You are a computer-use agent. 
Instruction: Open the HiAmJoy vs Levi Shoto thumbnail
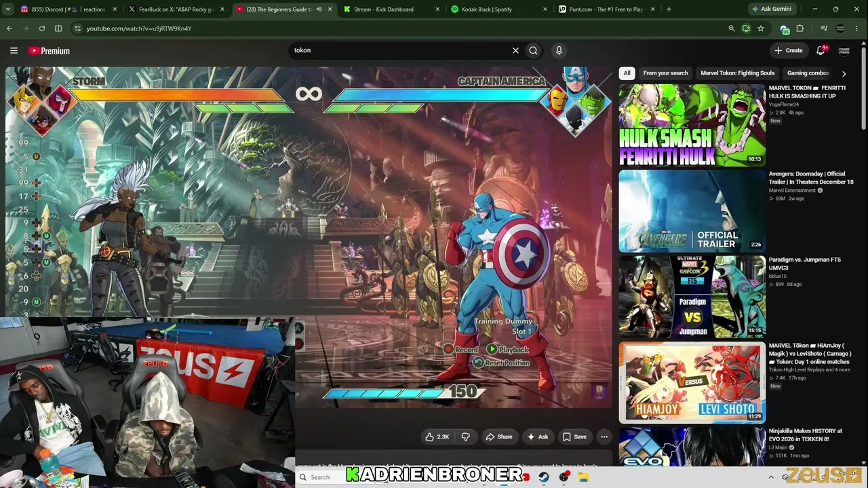[x=692, y=382]
